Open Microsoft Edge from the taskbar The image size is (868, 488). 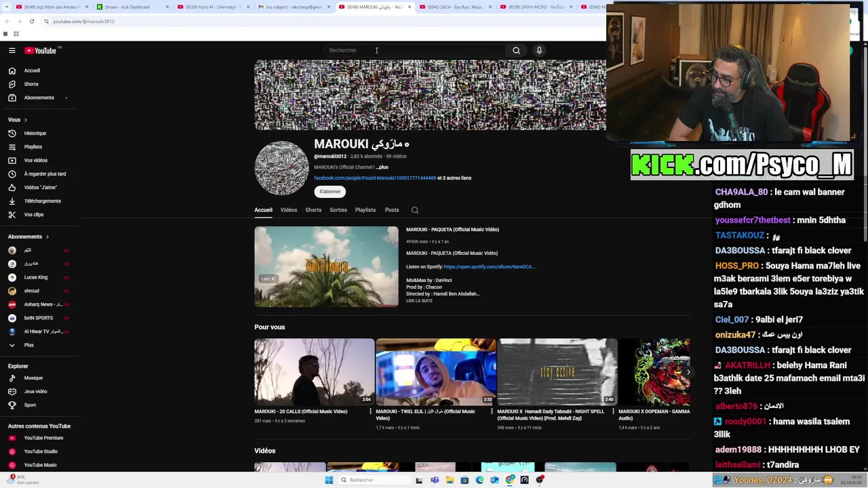pos(479,480)
